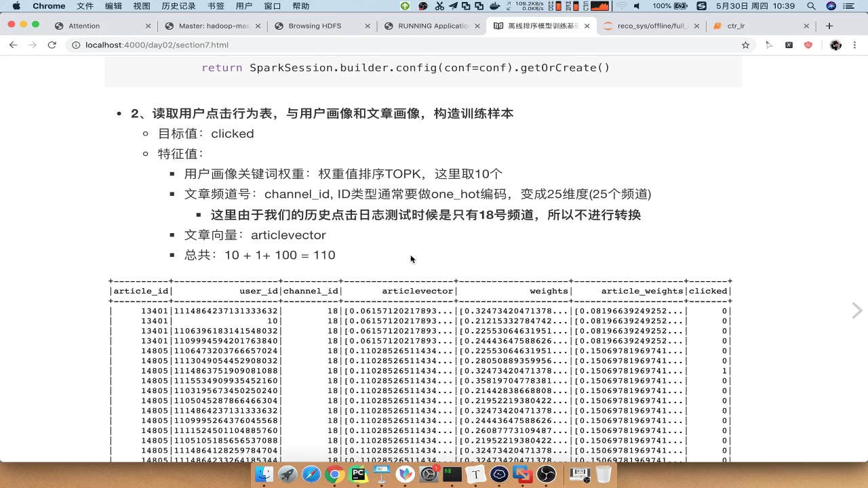
Task: Open the 书签 menu in menu bar
Action: [x=216, y=6]
